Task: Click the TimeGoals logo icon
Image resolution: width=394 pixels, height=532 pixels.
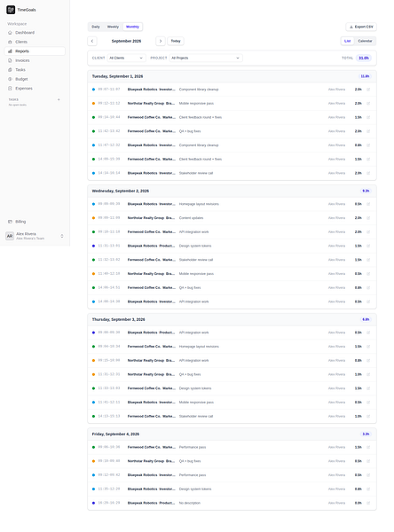Action: coord(11,10)
